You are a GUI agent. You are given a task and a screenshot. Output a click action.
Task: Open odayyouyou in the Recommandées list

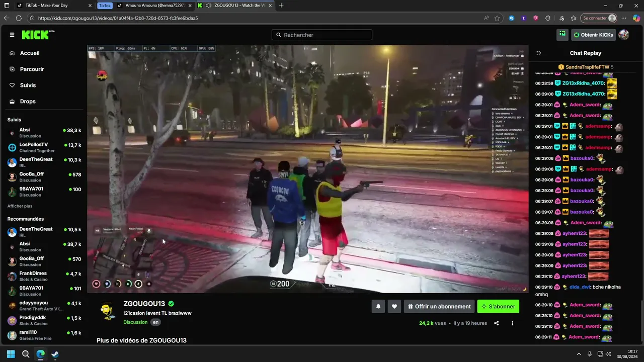coord(44,306)
